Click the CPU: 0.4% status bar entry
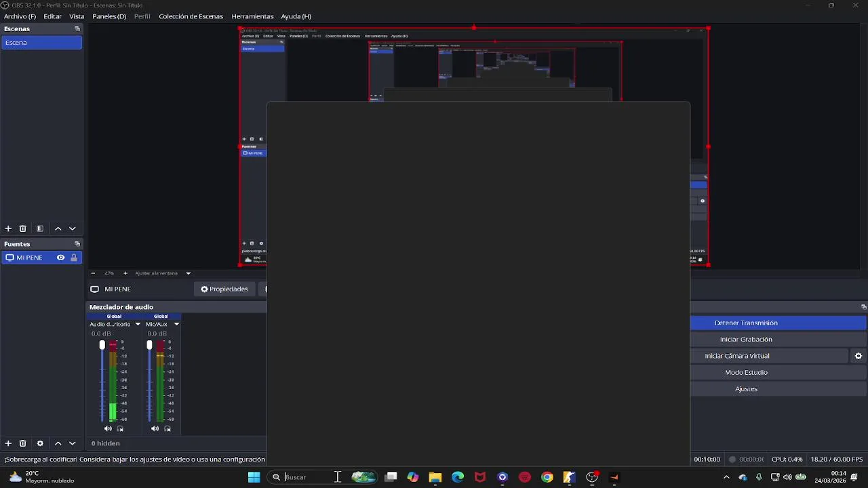 point(787,460)
